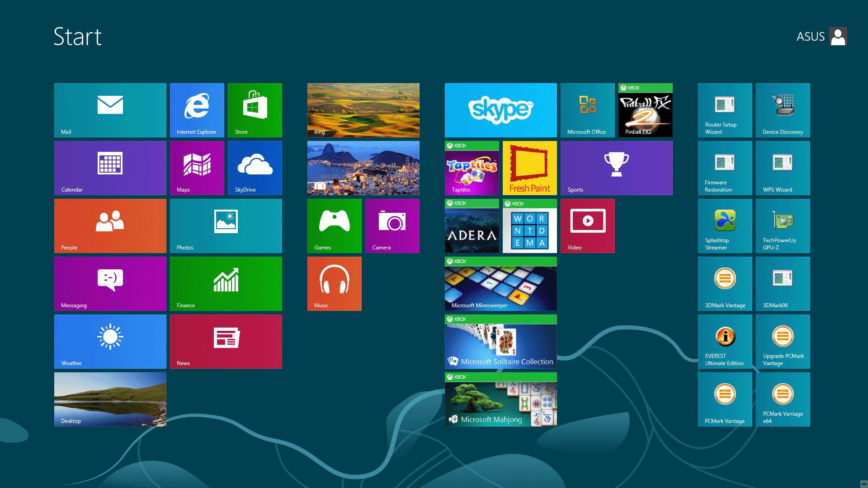Open WPS Wizard tile
868x488 pixels.
[x=783, y=168]
